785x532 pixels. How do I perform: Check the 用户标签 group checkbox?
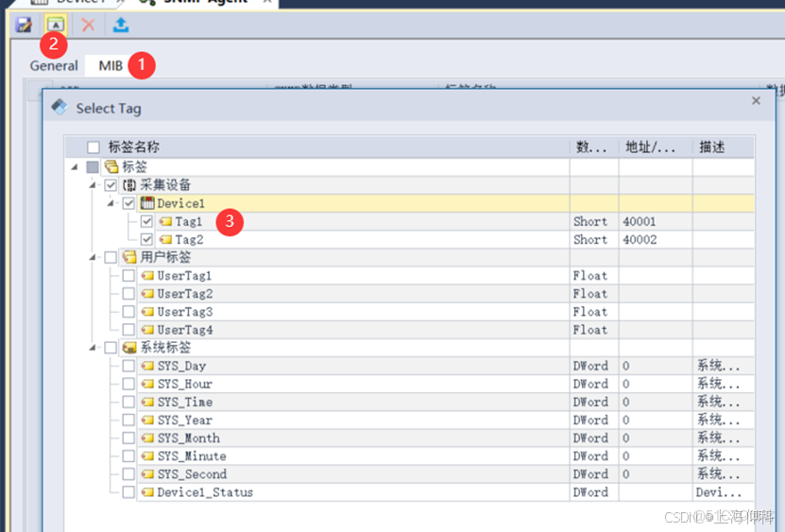tap(111, 257)
